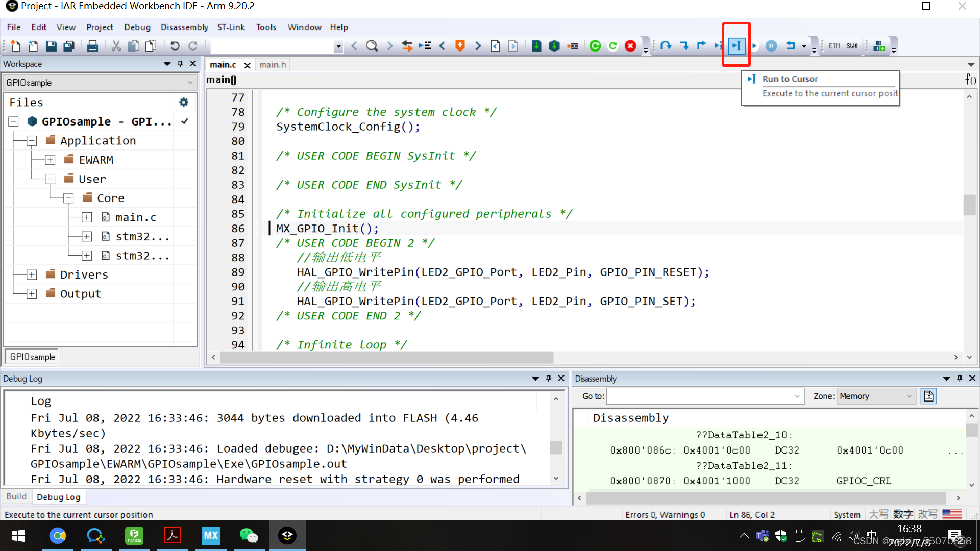
Task: Click the Break pause icon
Action: (x=771, y=46)
